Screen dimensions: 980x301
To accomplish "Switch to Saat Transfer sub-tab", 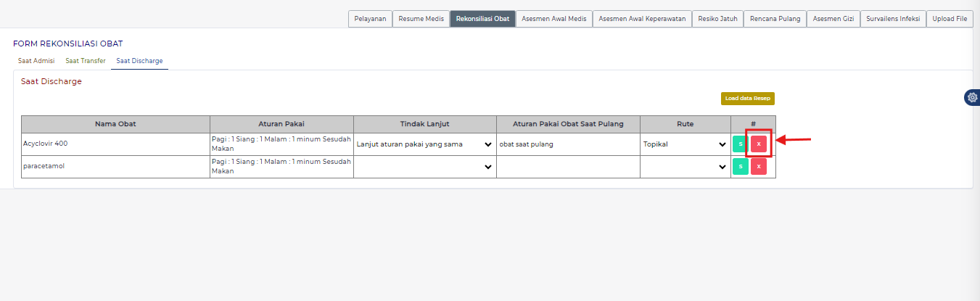I will [86, 61].
